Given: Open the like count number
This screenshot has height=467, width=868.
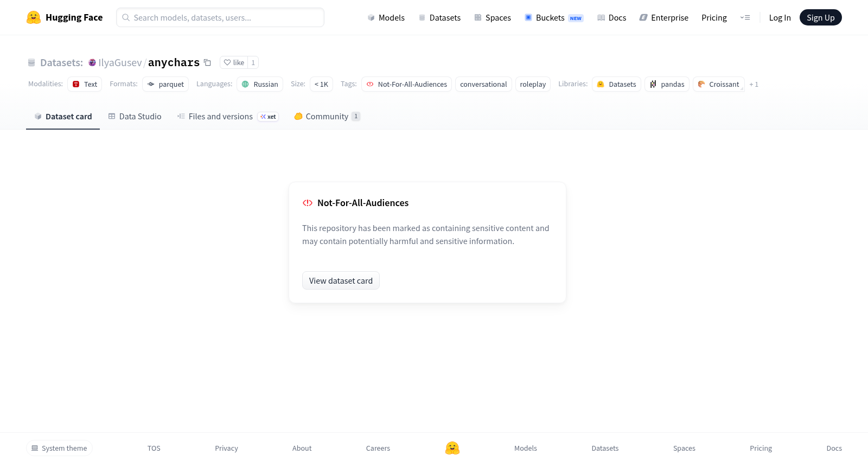Looking at the screenshot, I should (x=253, y=62).
